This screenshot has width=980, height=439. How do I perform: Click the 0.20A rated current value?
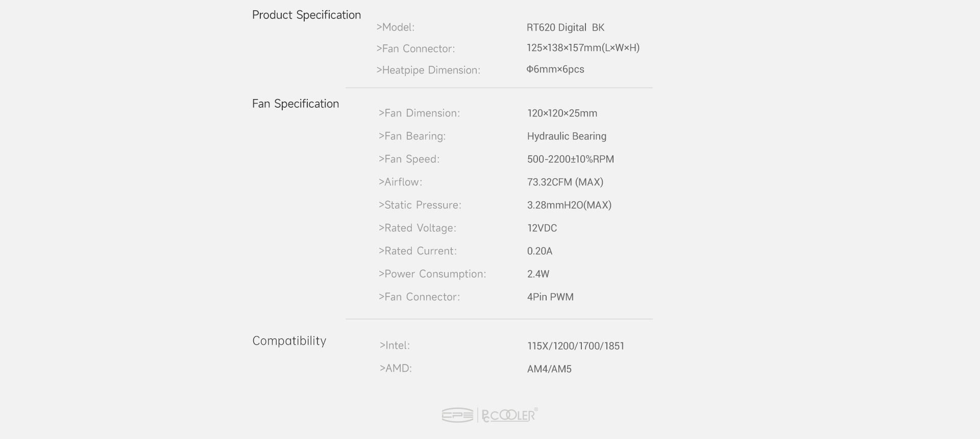(x=540, y=251)
